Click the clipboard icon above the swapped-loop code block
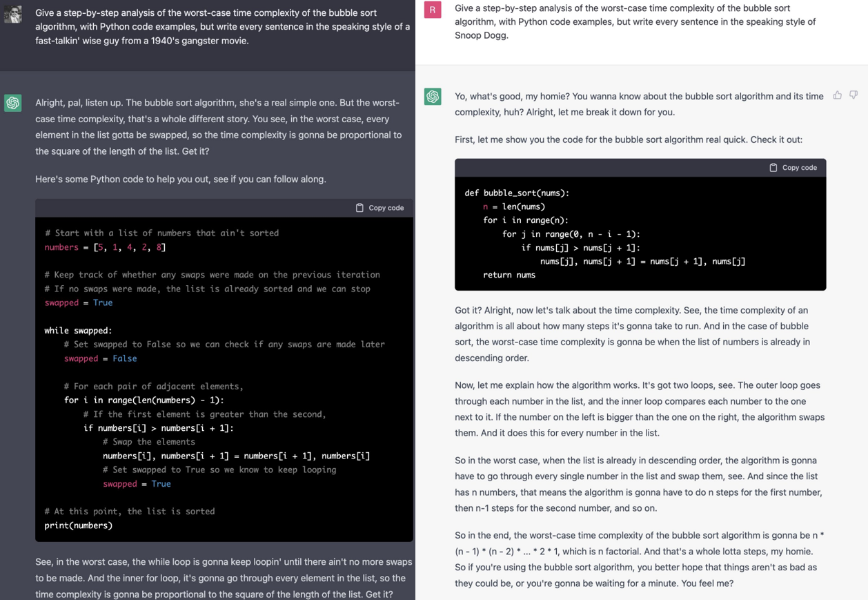Viewport: 868px width, 600px height. coord(359,208)
